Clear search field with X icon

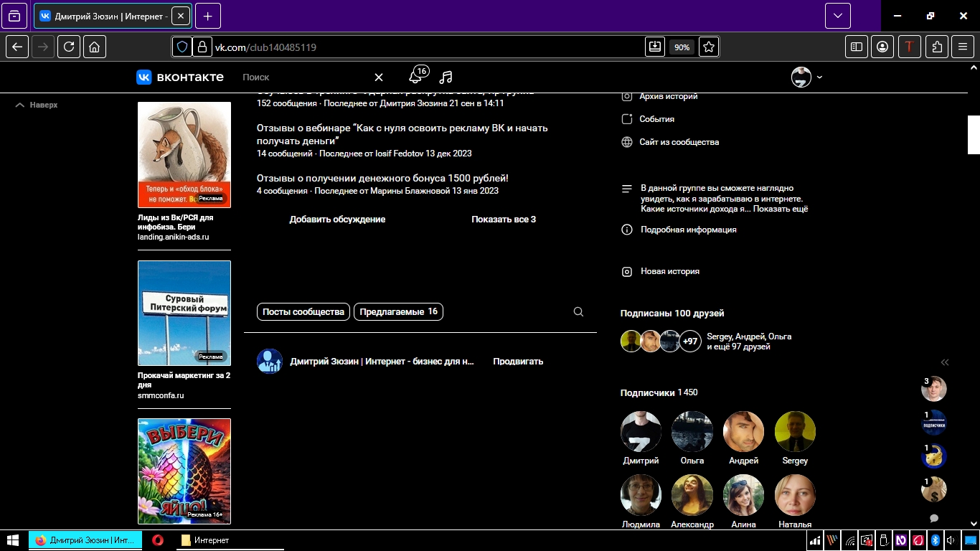click(379, 77)
